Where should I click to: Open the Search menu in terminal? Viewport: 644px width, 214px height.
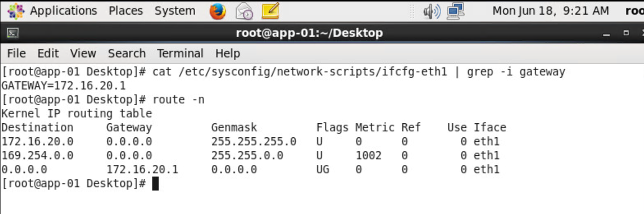point(126,53)
